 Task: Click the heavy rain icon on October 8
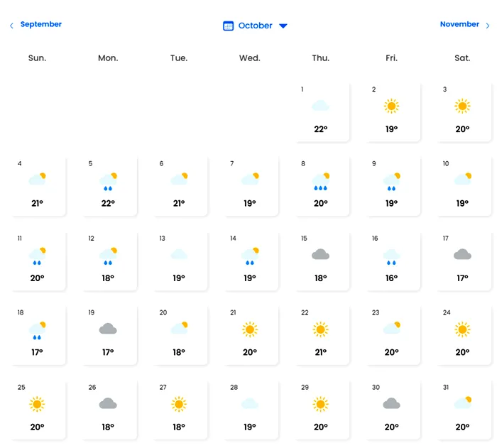[x=321, y=181]
